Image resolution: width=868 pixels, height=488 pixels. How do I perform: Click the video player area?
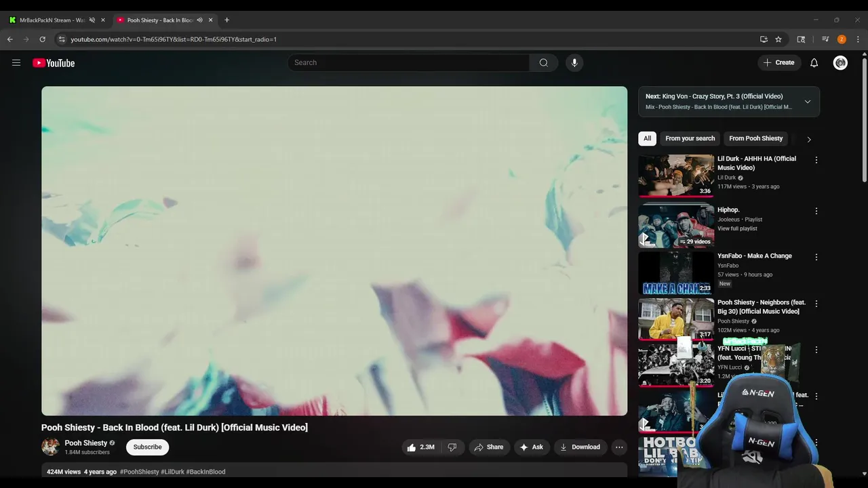pyautogui.click(x=334, y=251)
